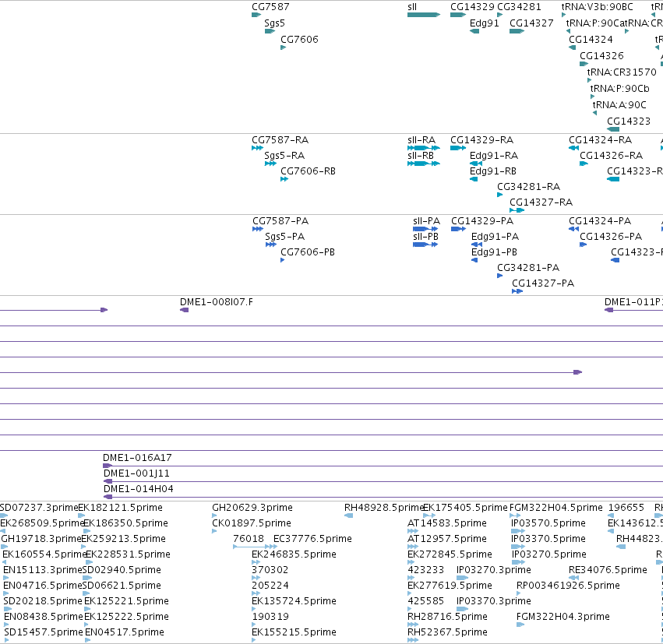Open the CG14329-RA transcript
This screenshot has height=644, width=663.
(x=458, y=148)
